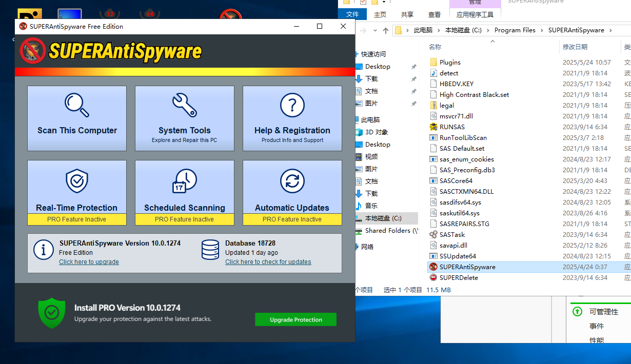Click the version info circle icon
The width and height of the screenshot is (631, 364).
[44, 250]
